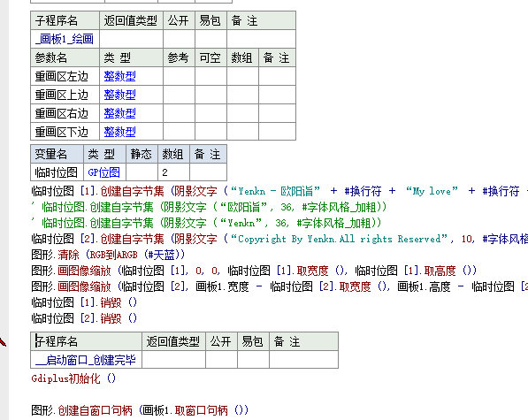The image size is (528, 420).
Task: Click commented line with “Yenkn”, 36
Action: (206, 223)
